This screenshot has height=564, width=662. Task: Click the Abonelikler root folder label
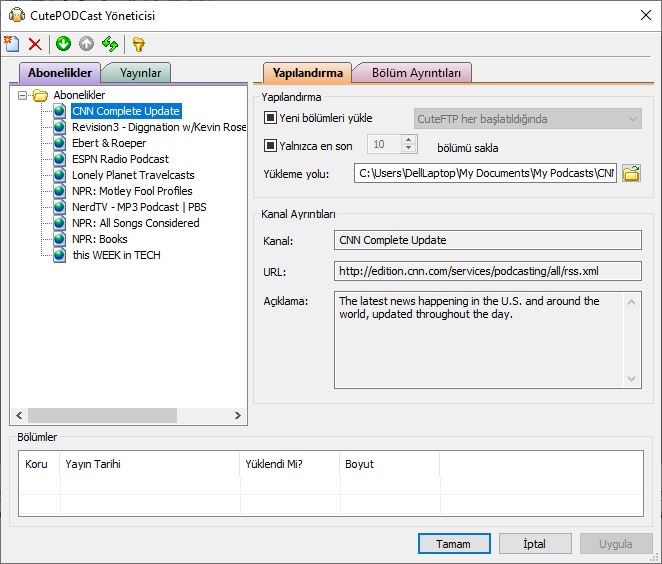[79, 95]
